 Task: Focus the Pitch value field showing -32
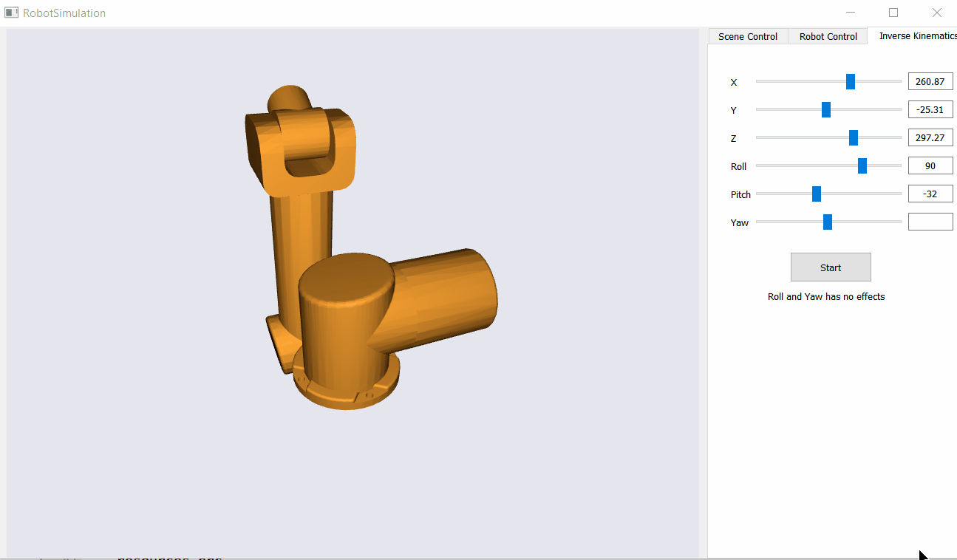pyautogui.click(x=930, y=194)
